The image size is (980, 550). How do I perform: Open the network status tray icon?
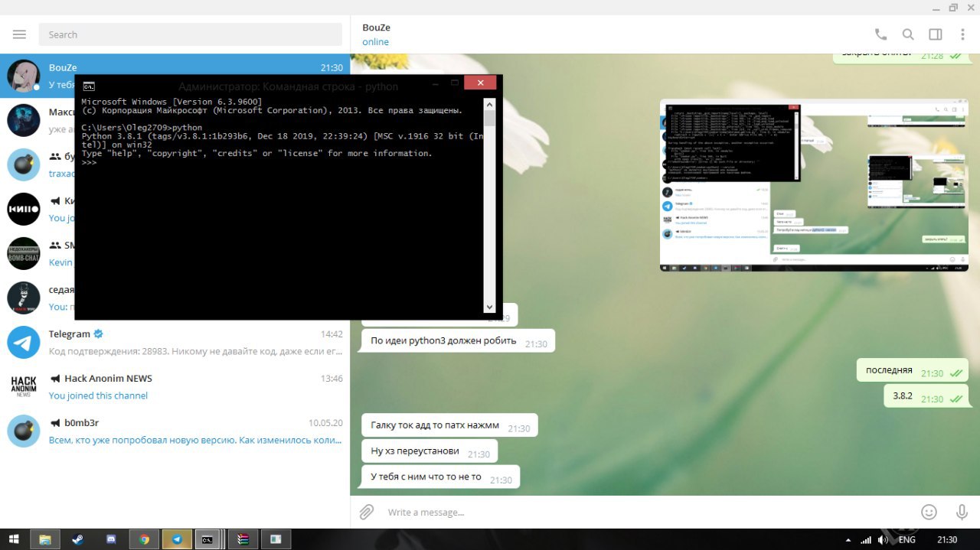pos(865,539)
